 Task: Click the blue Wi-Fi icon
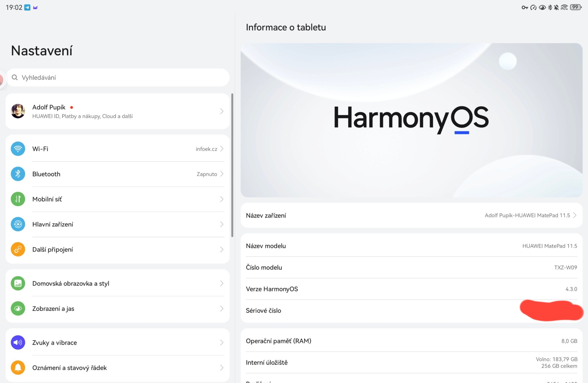pyautogui.click(x=18, y=149)
